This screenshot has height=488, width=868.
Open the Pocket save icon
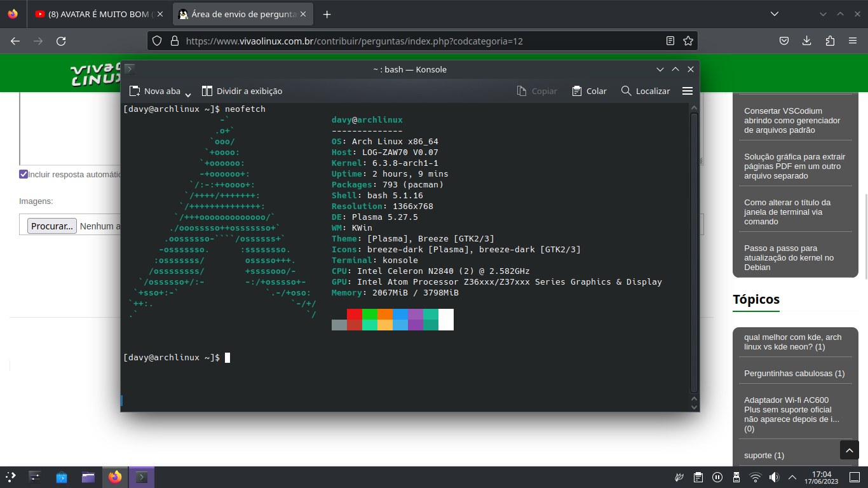[784, 41]
